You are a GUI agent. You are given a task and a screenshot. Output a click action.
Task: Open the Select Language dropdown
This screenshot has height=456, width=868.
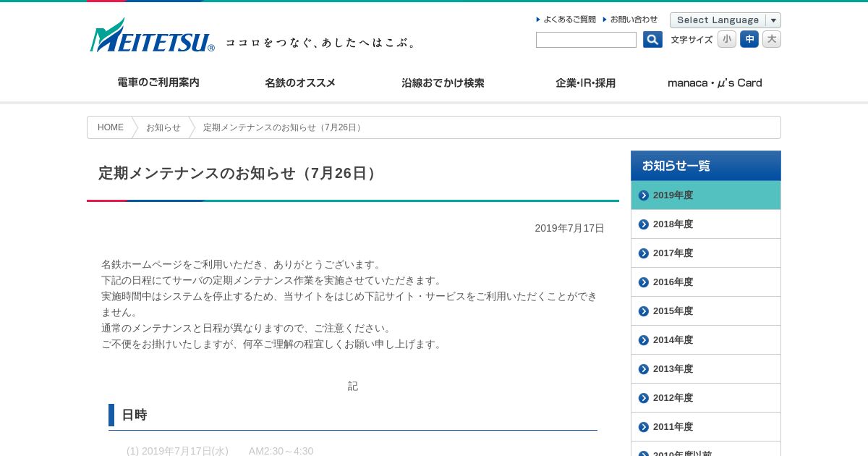point(726,20)
